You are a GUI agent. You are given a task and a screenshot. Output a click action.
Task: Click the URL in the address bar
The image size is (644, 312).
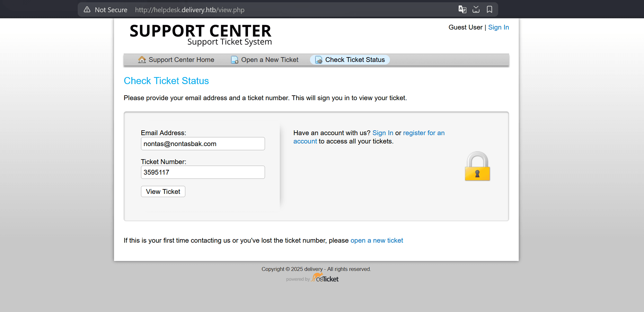click(190, 10)
